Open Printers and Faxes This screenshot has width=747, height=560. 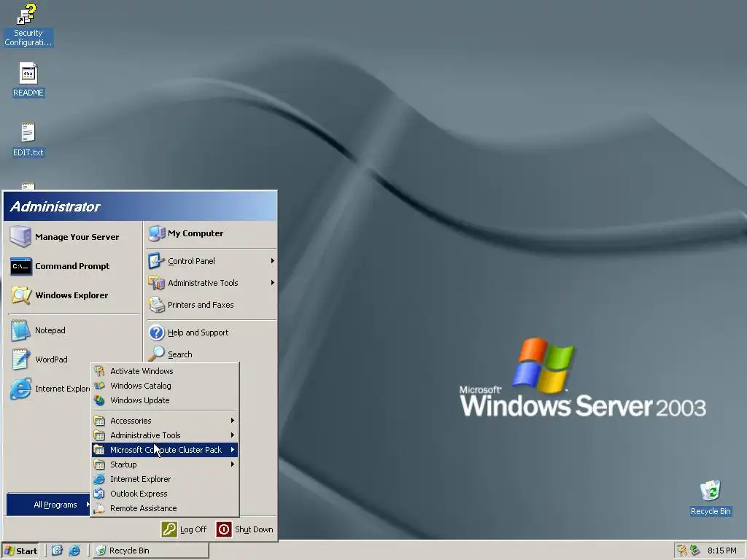[x=212, y=305]
